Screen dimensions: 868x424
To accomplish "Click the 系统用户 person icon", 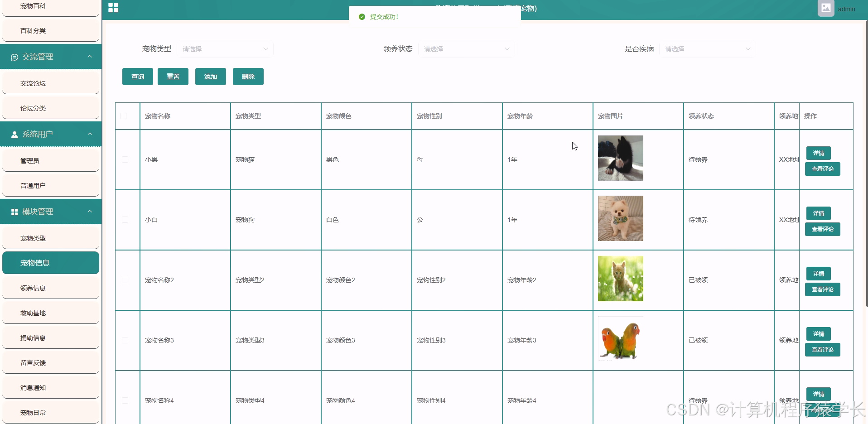I will click(14, 135).
